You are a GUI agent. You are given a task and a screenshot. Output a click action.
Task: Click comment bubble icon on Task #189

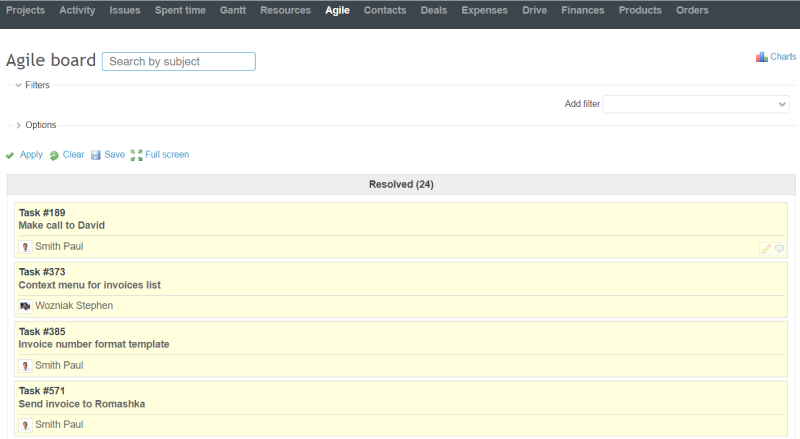(779, 248)
